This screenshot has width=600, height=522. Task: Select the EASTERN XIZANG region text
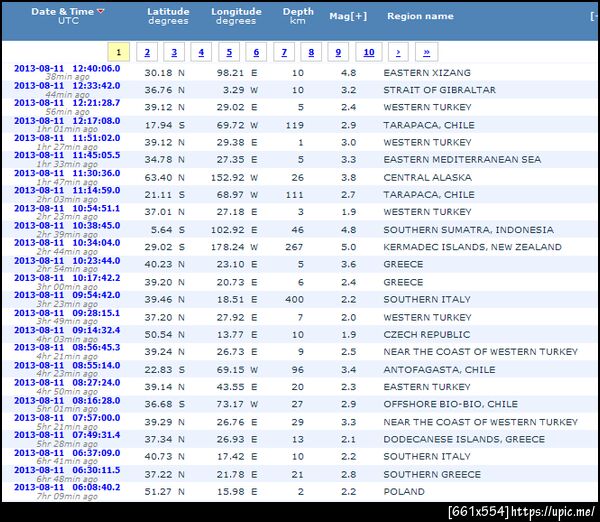427,73
